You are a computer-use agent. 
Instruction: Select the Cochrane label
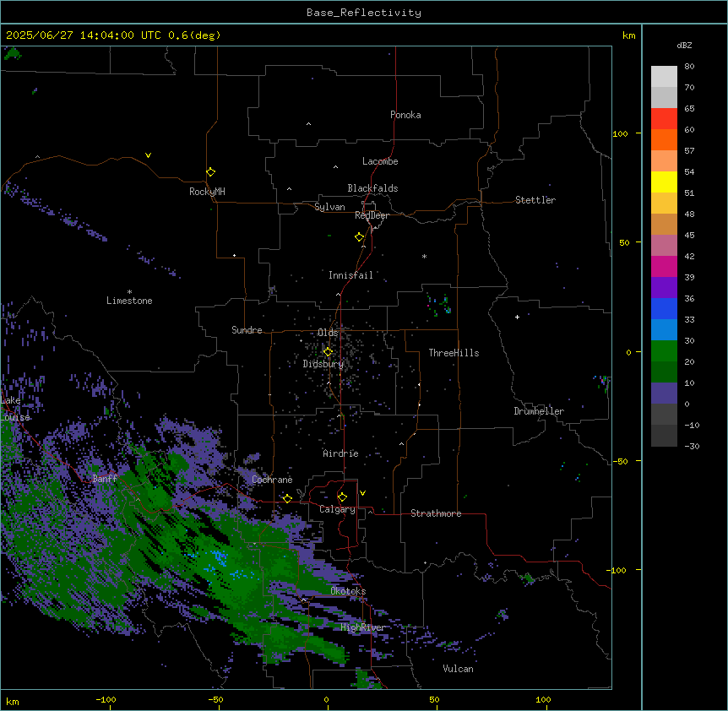(x=272, y=480)
